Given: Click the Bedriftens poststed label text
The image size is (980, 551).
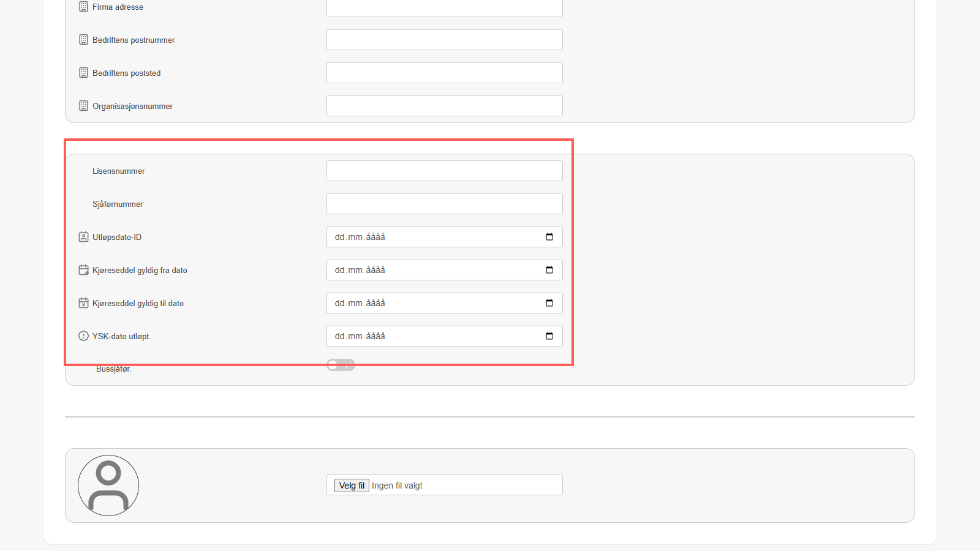Looking at the screenshot, I should click(126, 73).
